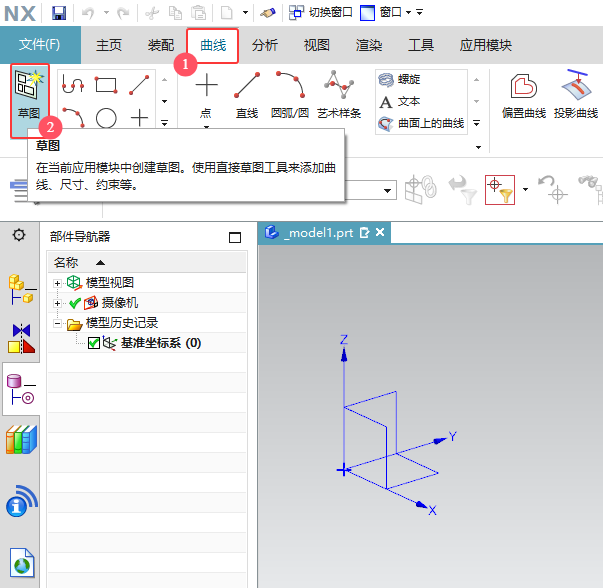Expand the 摄像机 tree node
Image resolution: width=603 pixels, height=588 pixels.
coord(57,303)
